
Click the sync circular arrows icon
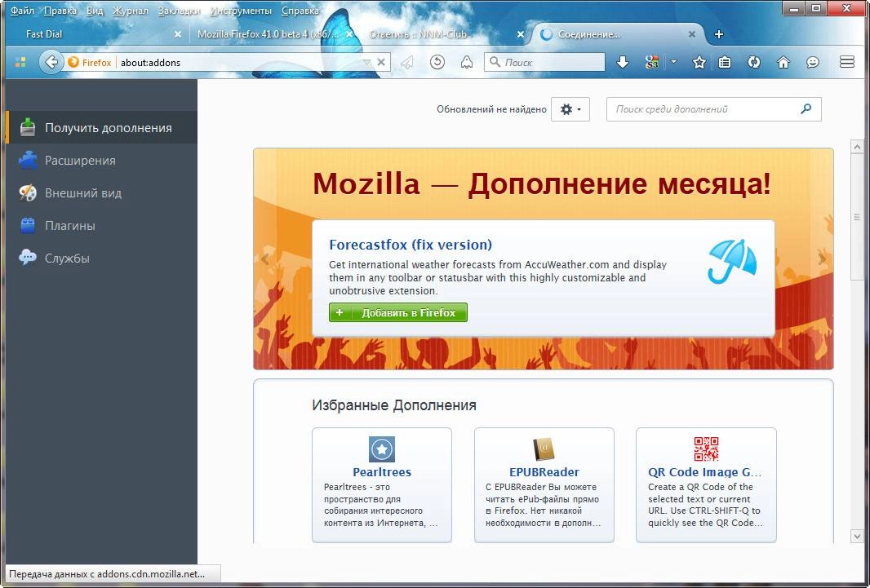(753, 63)
